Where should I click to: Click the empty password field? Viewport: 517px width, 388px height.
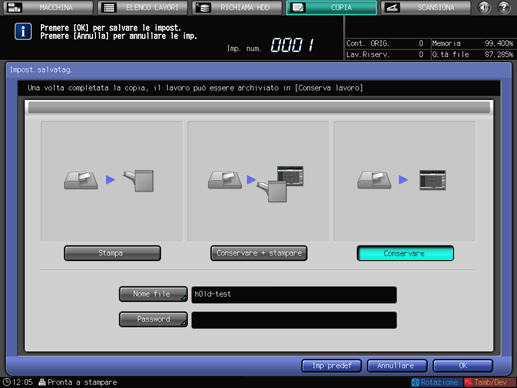coord(294,320)
